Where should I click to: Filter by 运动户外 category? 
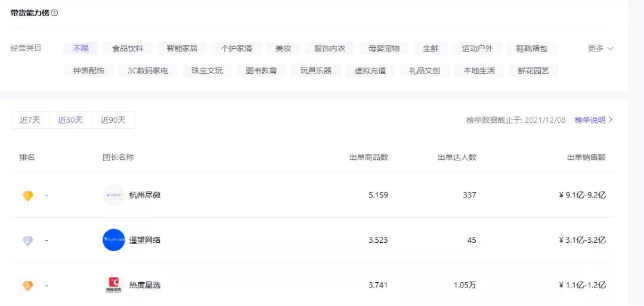click(477, 48)
